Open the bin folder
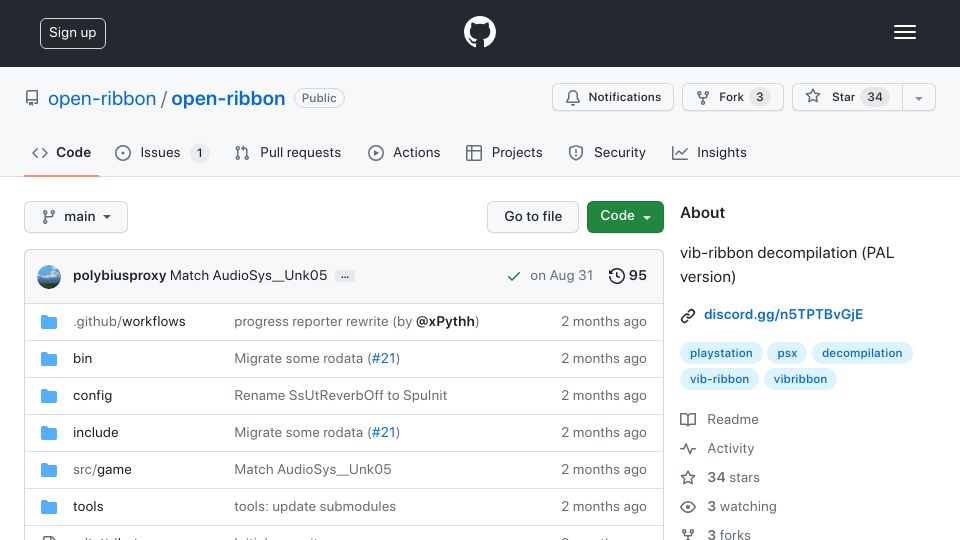This screenshot has height=540, width=960. [x=83, y=358]
